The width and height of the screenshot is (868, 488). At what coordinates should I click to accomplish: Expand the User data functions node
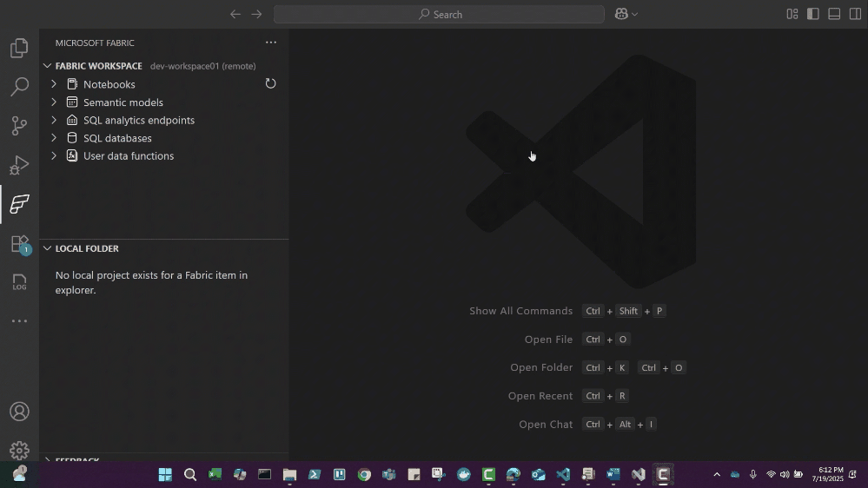pyautogui.click(x=54, y=156)
